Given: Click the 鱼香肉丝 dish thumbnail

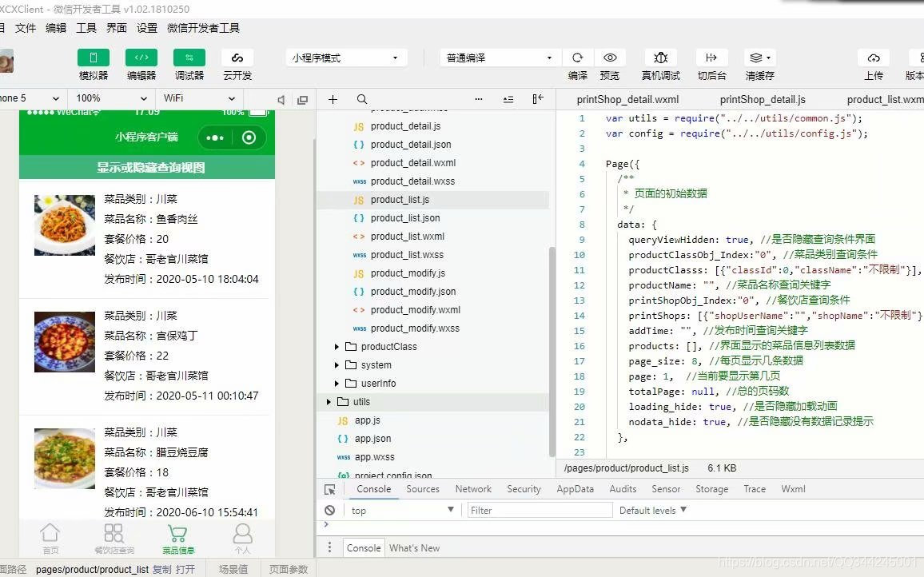Looking at the screenshot, I should click(65, 225).
